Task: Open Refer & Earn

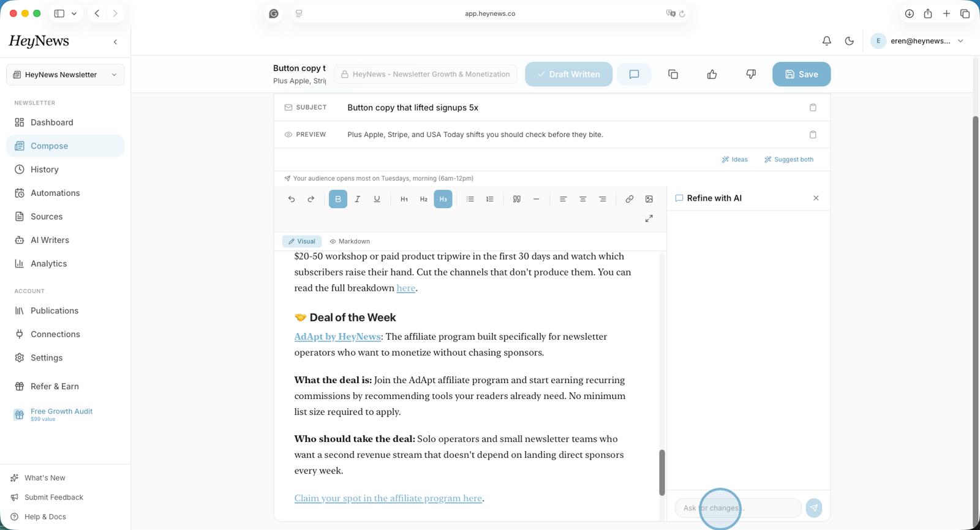Action: tap(66, 387)
